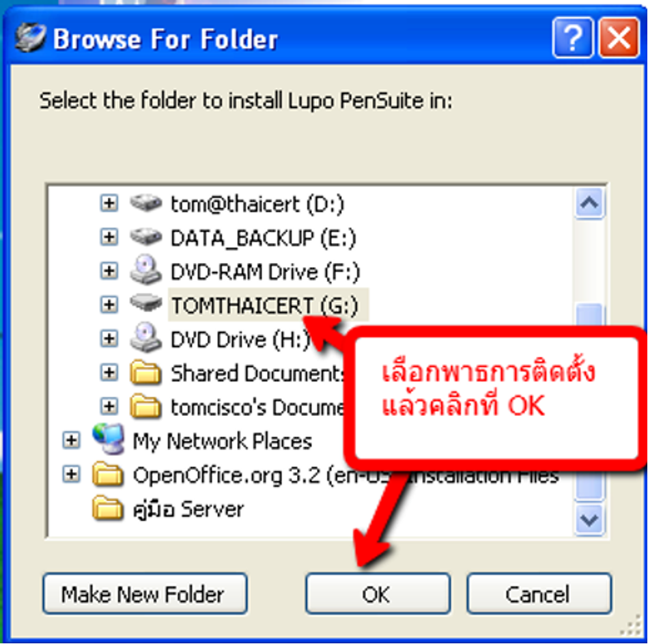The width and height of the screenshot is (648, 644).
Task: Click the Cancel button
Action: tap(539, 593)
